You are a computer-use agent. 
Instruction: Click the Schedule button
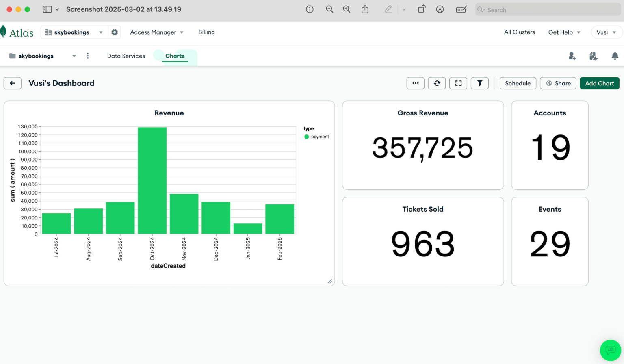518,83
